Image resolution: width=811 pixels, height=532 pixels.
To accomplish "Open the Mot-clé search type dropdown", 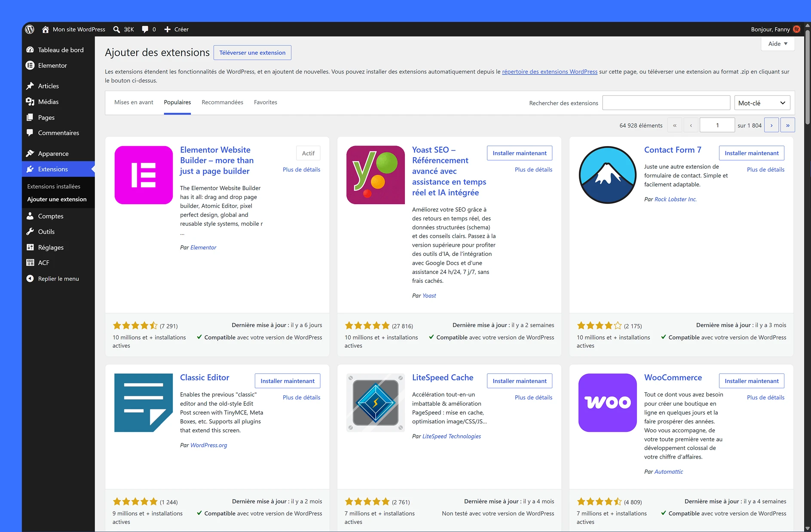I will (762, 103).
